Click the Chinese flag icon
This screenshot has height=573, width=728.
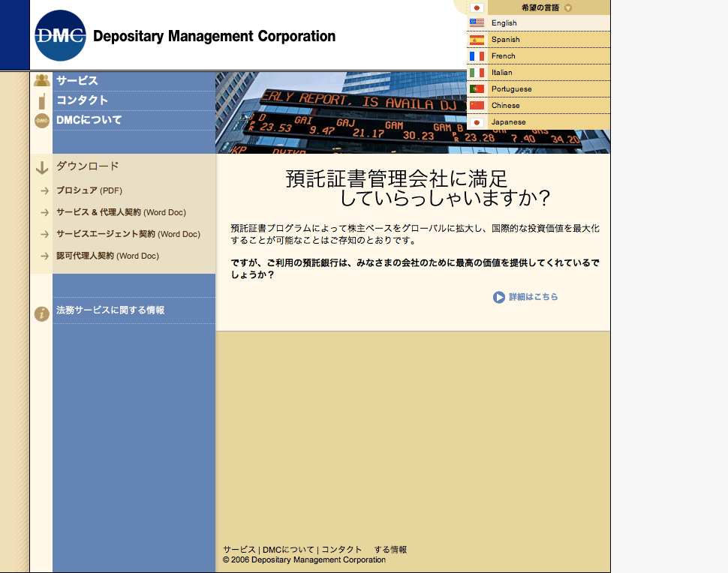[477, 106]
